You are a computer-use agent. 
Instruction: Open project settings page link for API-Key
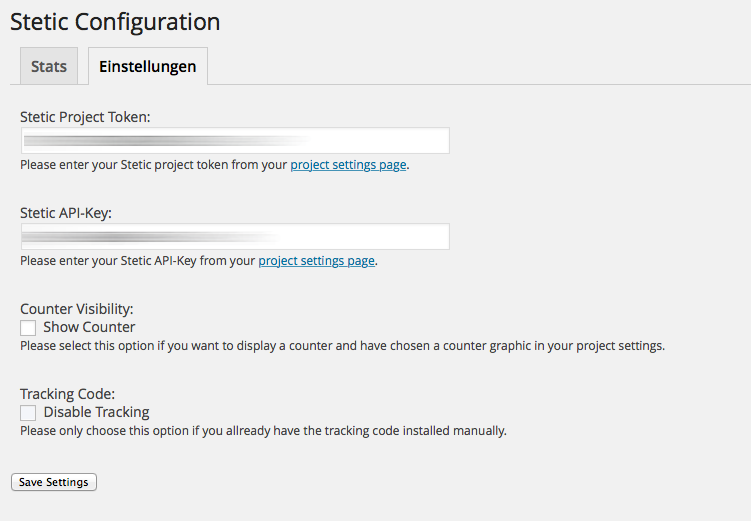tap(317, 260)
